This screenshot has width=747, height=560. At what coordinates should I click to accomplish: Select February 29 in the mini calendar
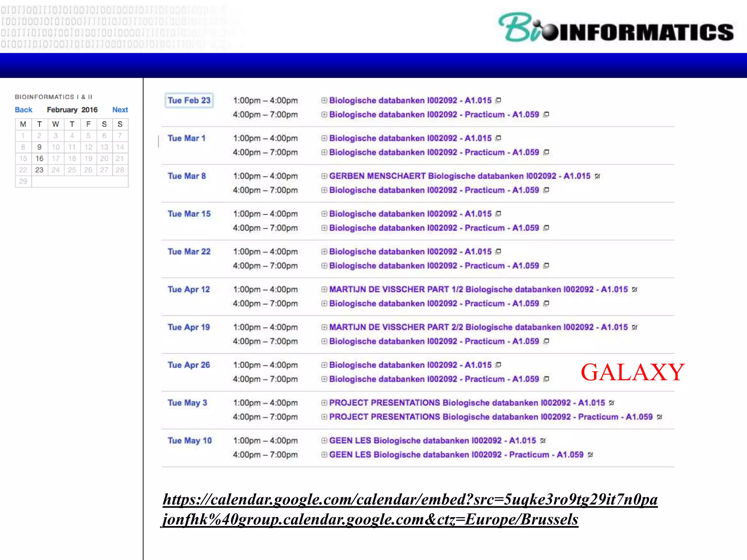click(23, 181)
